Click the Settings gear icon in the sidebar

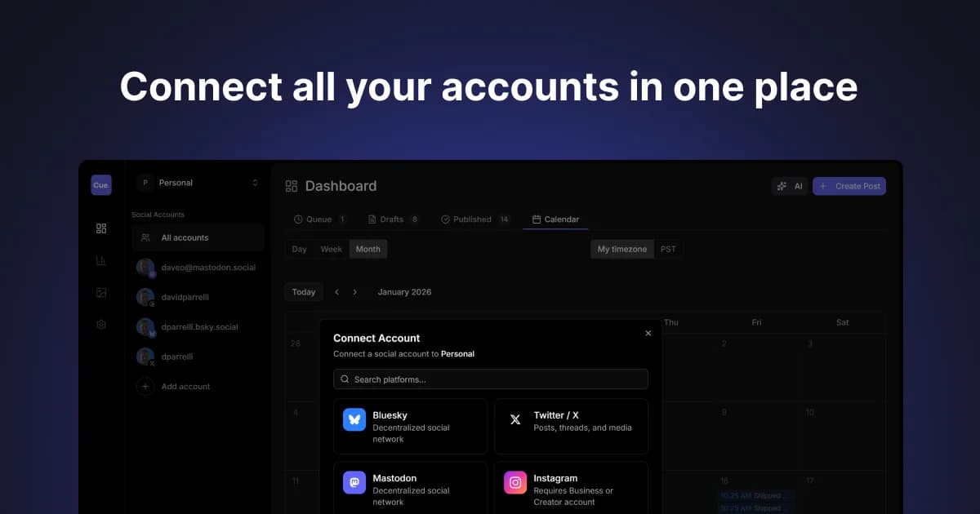point(100,324)
